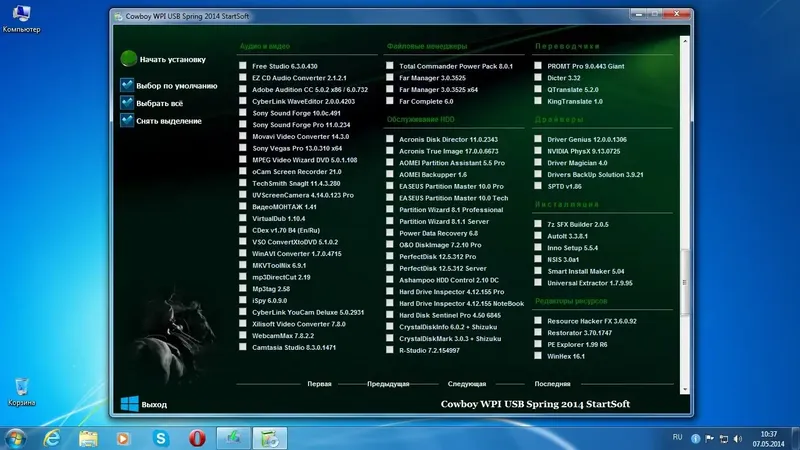800x450 pixels.
Task: Switch to the first active taskbar app
Action: point(233,438)
